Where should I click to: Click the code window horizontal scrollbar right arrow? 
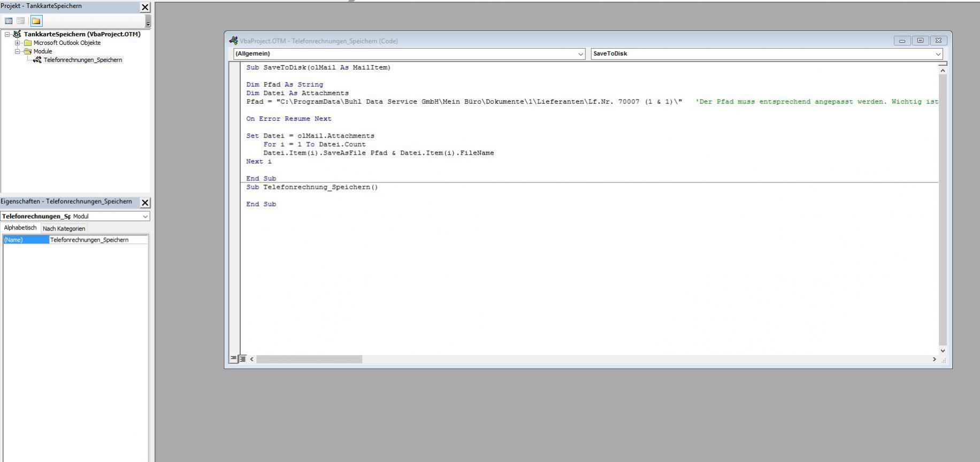pos(934,359)
